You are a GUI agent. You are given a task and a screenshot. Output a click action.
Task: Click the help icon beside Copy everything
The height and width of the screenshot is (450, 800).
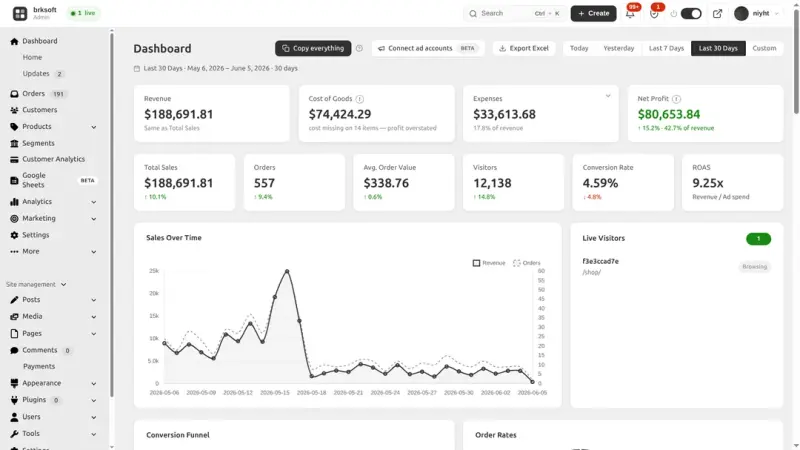point(359,48)
